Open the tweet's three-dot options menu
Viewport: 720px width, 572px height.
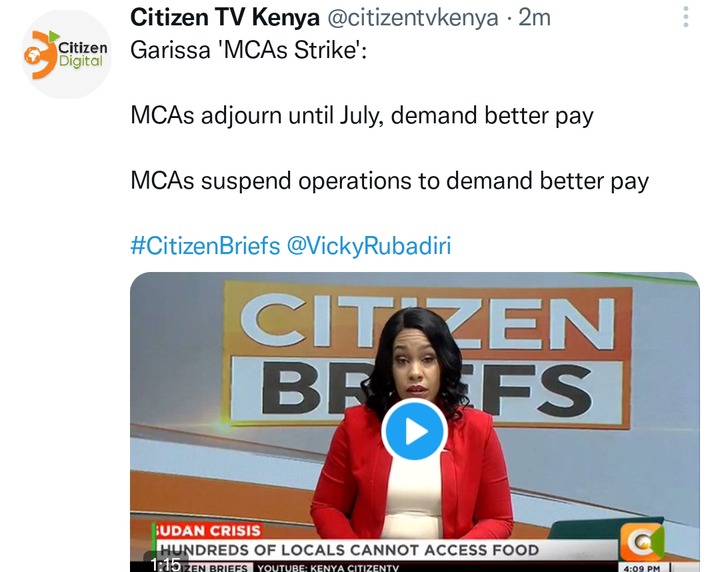click(x=686, y=17)
